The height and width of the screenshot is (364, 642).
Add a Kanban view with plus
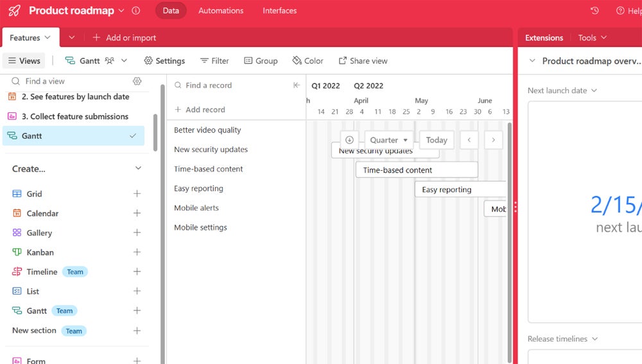(x=137, y=252)
